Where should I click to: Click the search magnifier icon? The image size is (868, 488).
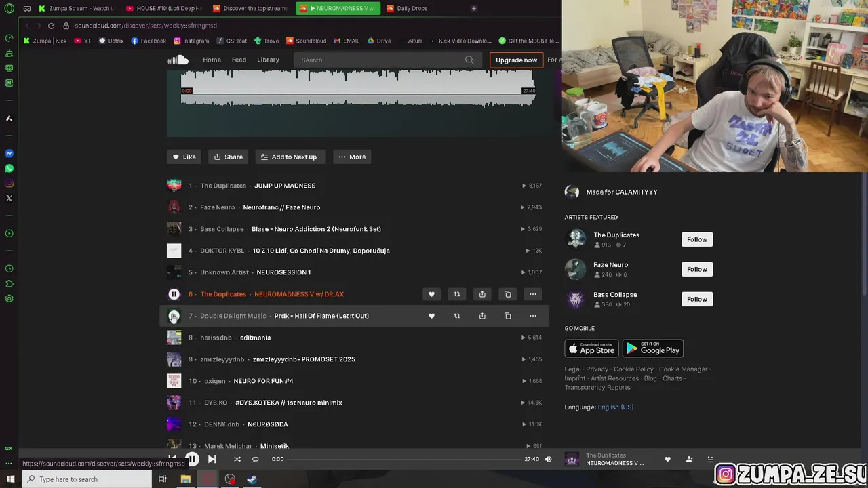point(469,60)
